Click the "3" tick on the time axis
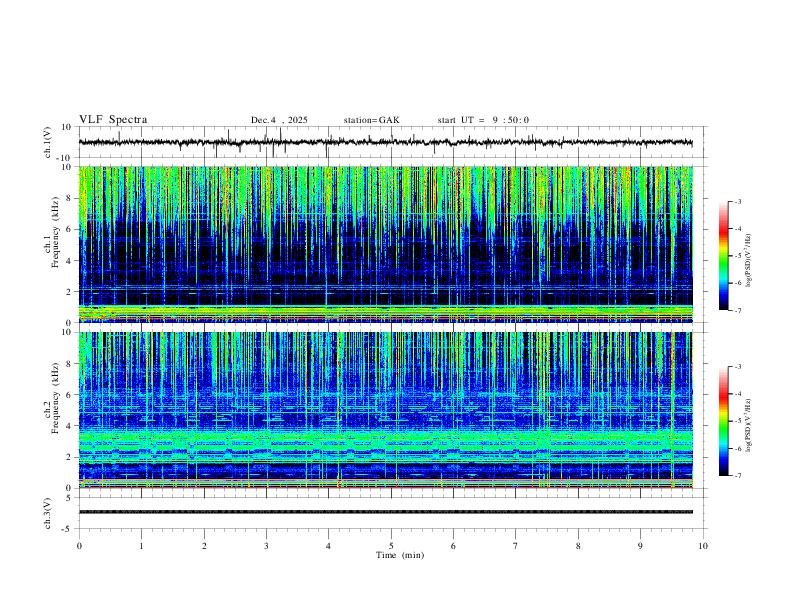The height and width of the screenshot is (612, 792). [x=266, y=546]
